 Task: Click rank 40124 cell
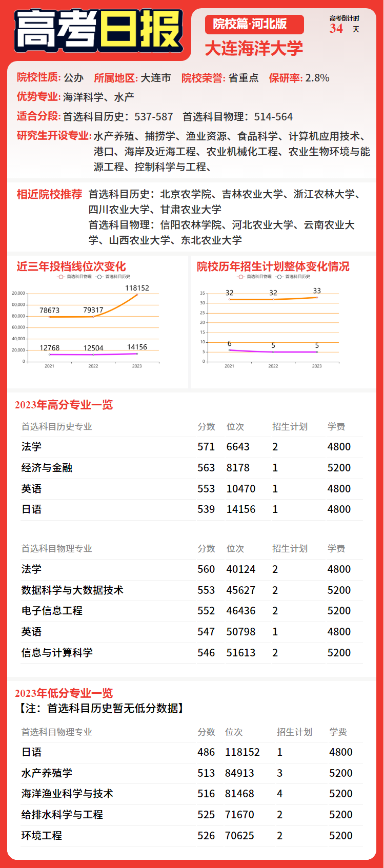241,569
